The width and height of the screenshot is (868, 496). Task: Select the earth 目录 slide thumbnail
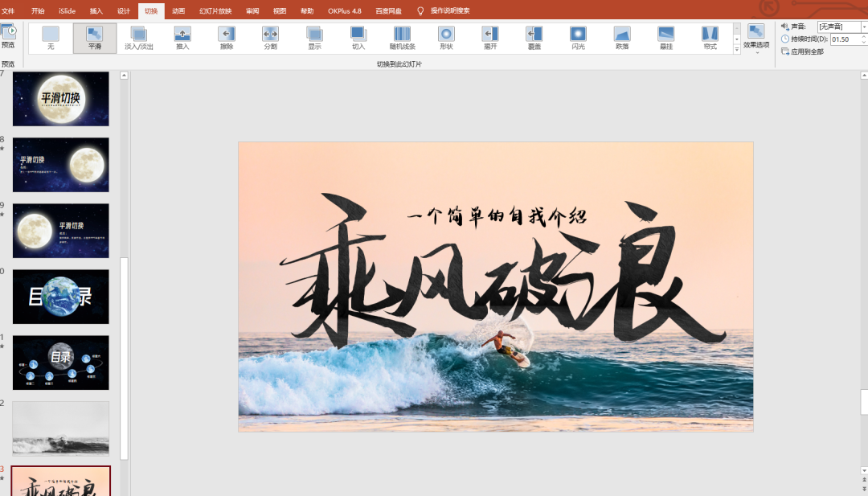[x=61, y=297]
